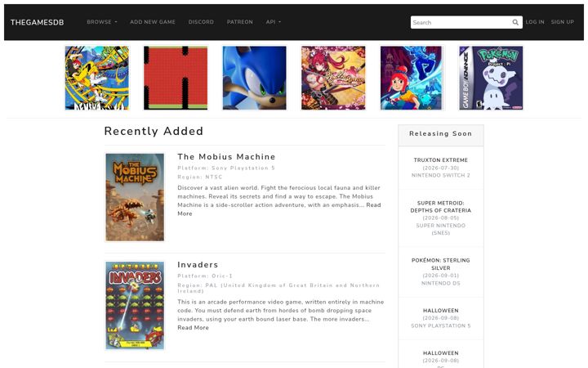Click the TheGamesDB site logo

pos(37,23)
